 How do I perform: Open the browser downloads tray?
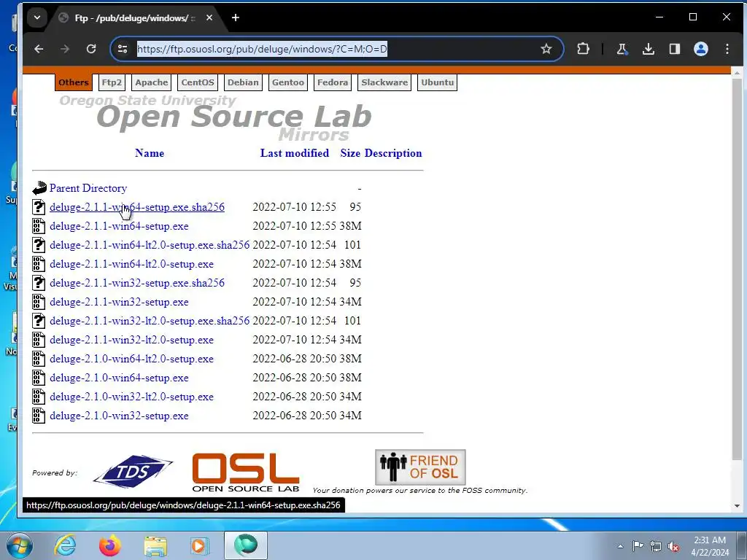[x=648, y=49]
